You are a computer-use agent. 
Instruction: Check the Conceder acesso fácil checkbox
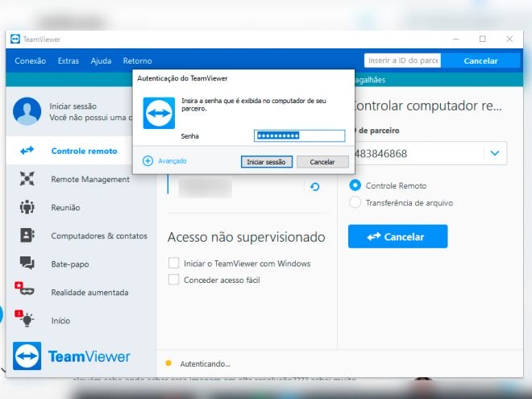pos(174,280)
